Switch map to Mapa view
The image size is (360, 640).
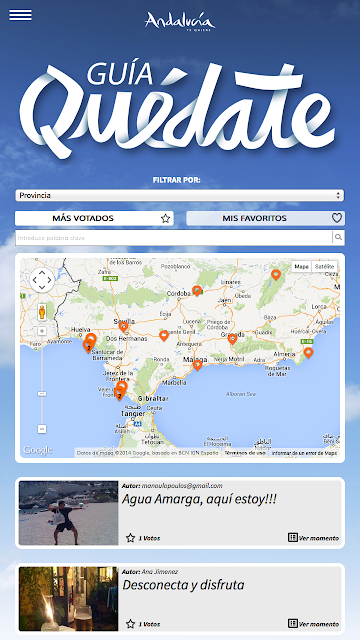point(302,267)
